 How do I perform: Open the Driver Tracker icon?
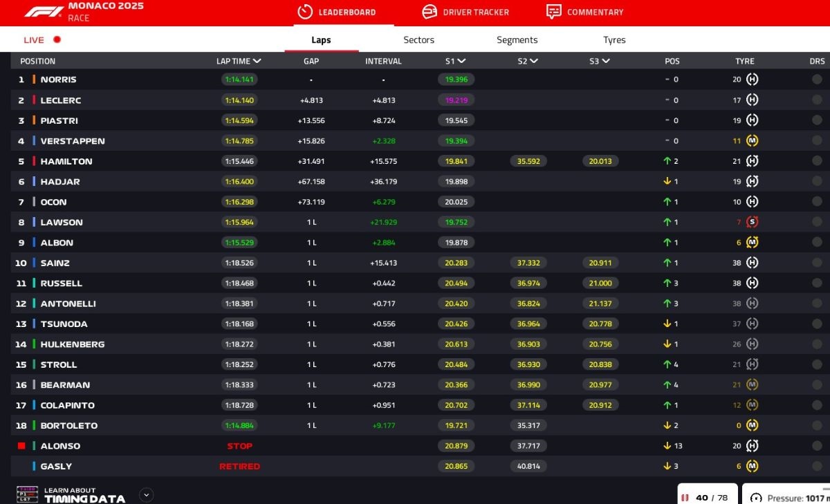click(x=430, y=12)
